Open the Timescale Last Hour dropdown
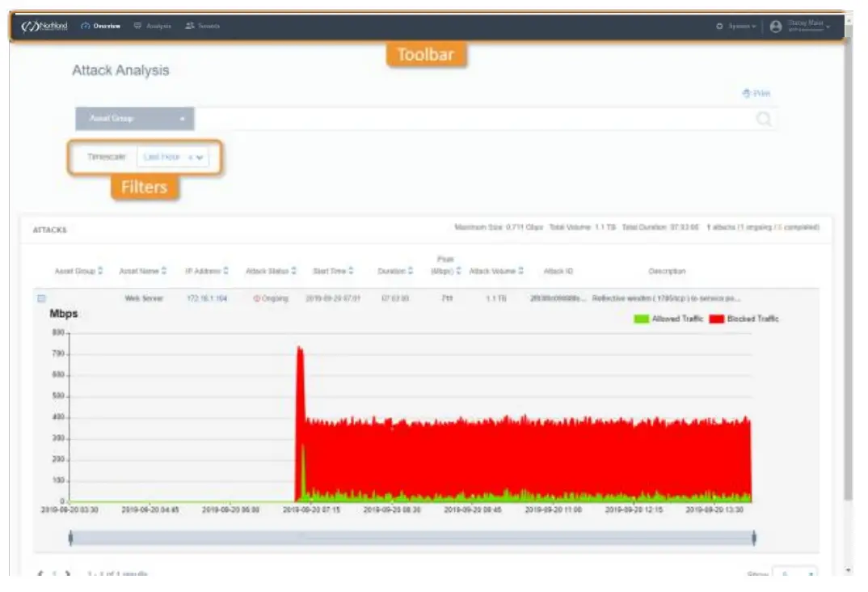This screenshot has height=592, width=868. [173, 157]
